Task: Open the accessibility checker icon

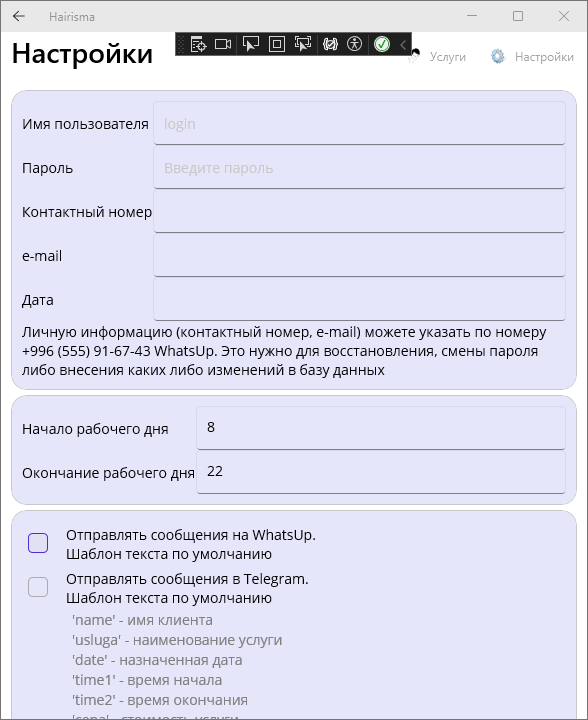Action: (x=354, y=44)
